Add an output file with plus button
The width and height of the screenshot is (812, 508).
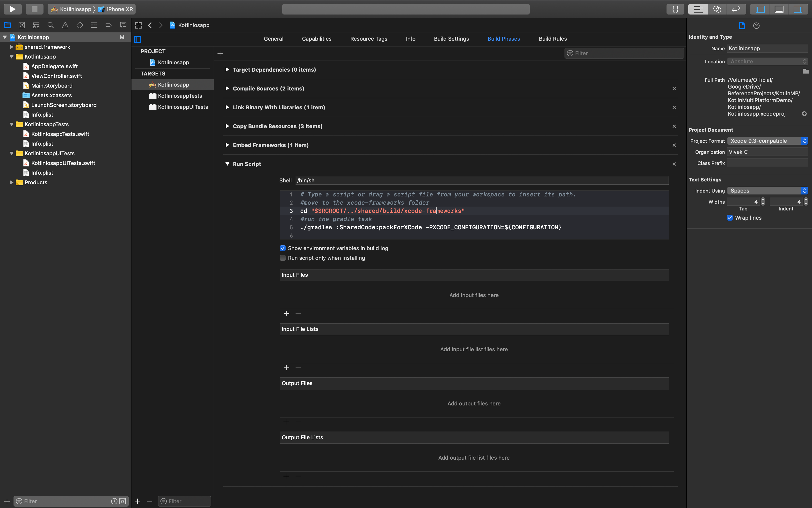click(x=286, y=422)
